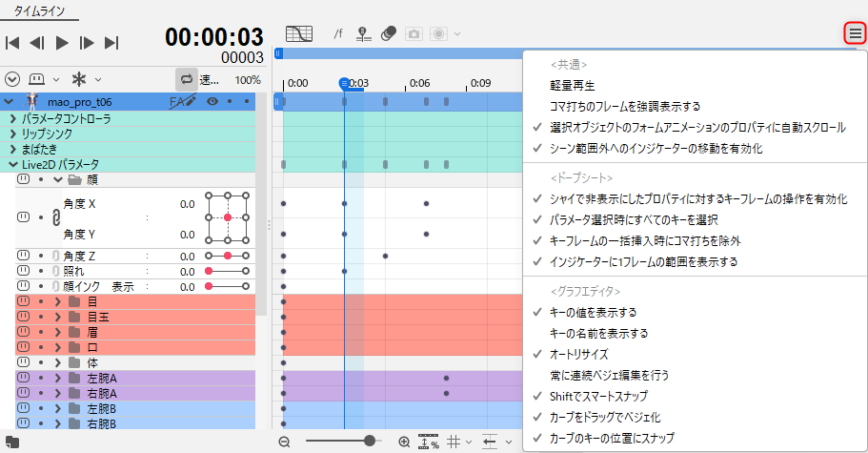The height and width of the screenshot is (453, 868).
Task: Click the onion skin icon
Action: pos(388,34)
